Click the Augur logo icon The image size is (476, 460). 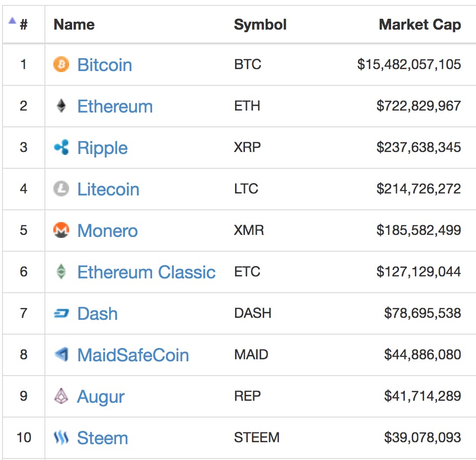61,396
